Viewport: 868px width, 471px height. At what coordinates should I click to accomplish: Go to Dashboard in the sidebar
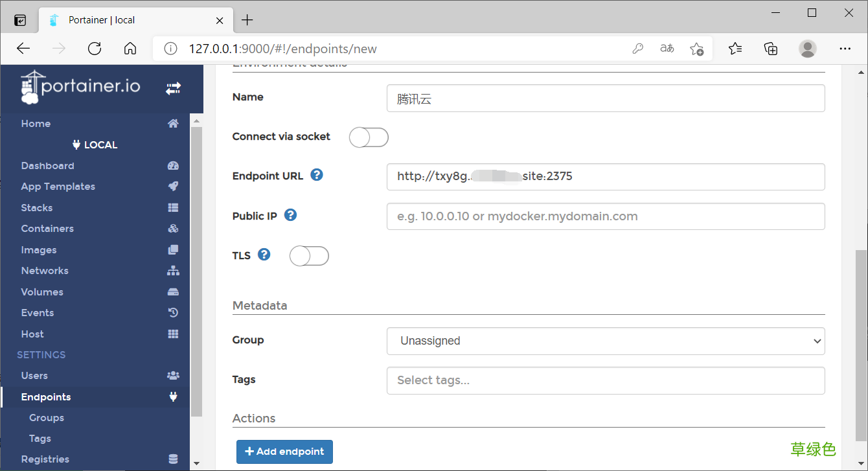coord(47,166)
